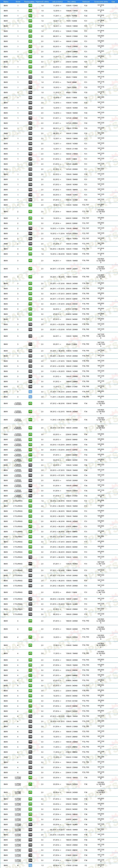Click the PB icon in the first 3 Gran Turismo row
This screenshot has width=118, height=868.
coord(30,403)
